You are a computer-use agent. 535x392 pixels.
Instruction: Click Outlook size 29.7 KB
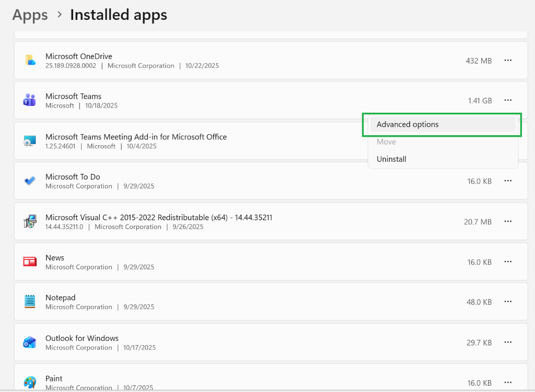click(479, 342)
